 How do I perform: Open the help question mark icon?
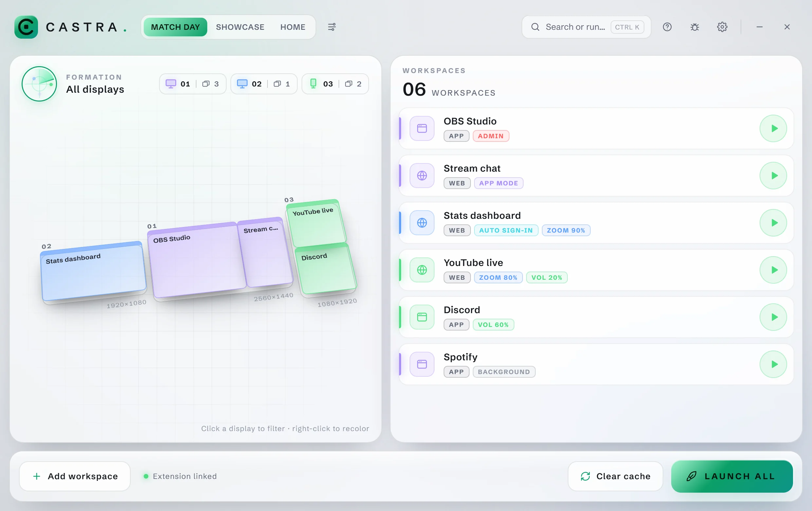[x=667, y=27]
